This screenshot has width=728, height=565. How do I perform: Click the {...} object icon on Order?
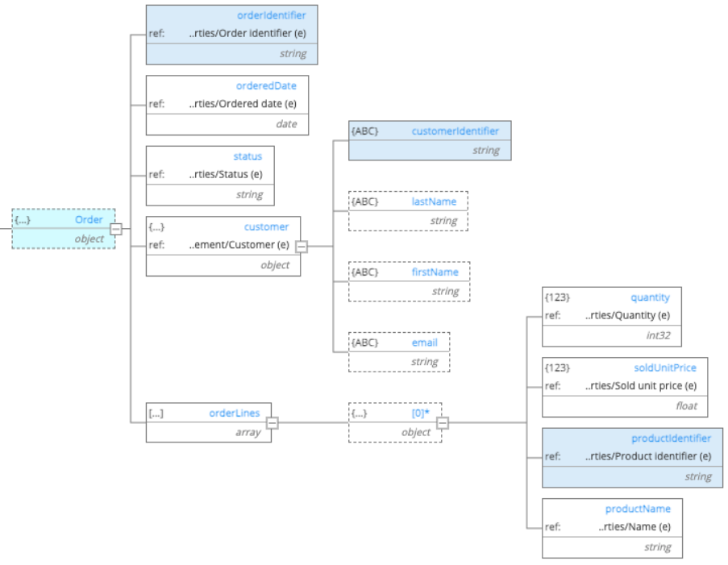[x=21, y=219]
